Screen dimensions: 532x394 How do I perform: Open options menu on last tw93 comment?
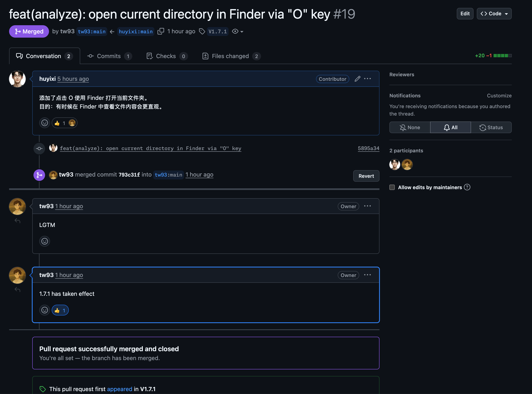(367, 275)
